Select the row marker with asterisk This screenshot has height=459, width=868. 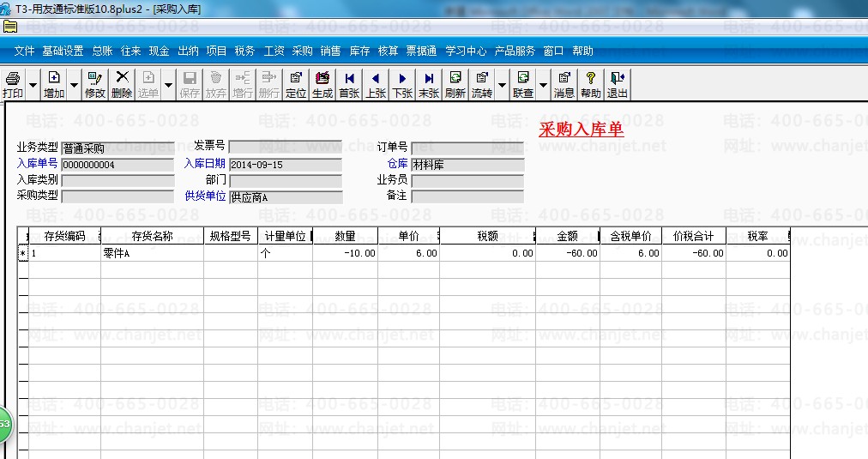tap(22, 254)
